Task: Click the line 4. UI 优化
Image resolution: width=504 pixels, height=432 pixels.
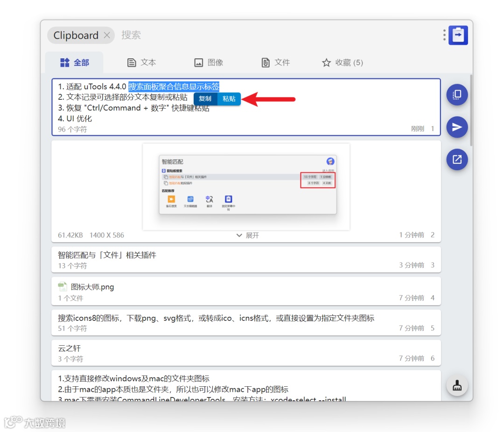Action: [75, 118]
